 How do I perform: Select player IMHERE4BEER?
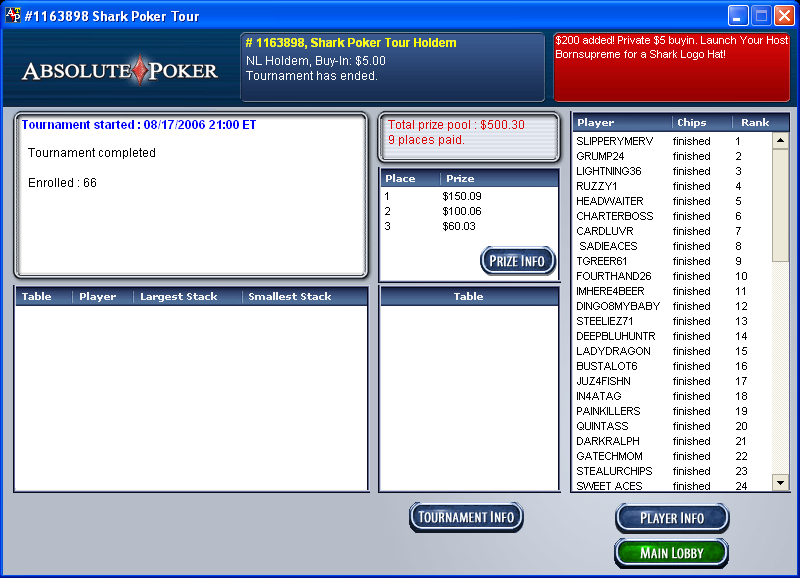[x=672, y=291]
